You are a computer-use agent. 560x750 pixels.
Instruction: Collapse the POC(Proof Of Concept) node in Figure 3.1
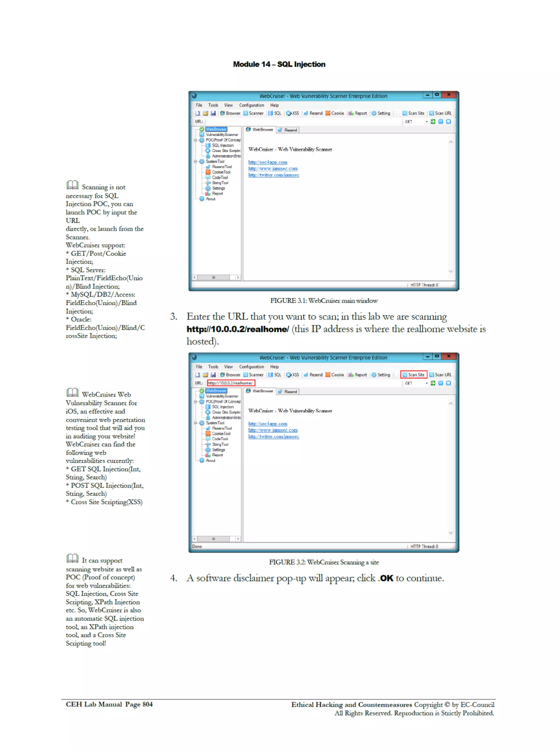196,140
